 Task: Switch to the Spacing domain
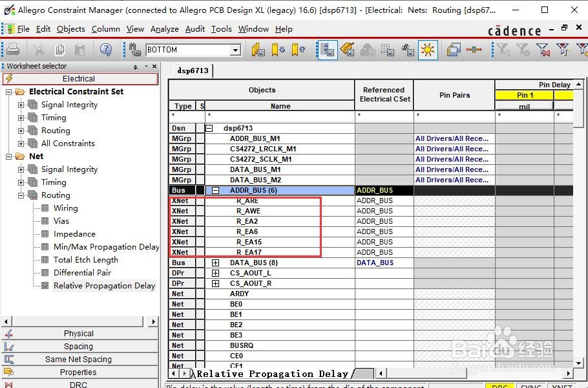[x=80, y=347]
